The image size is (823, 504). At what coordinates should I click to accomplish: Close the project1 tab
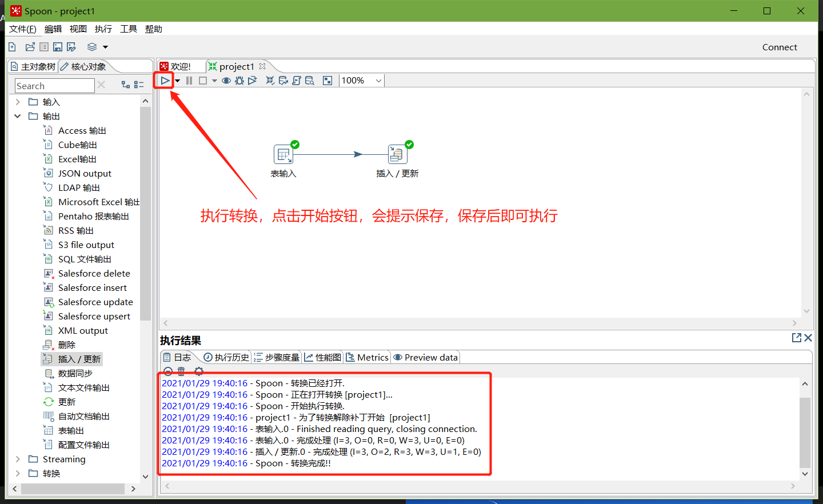tap(262, 66)
